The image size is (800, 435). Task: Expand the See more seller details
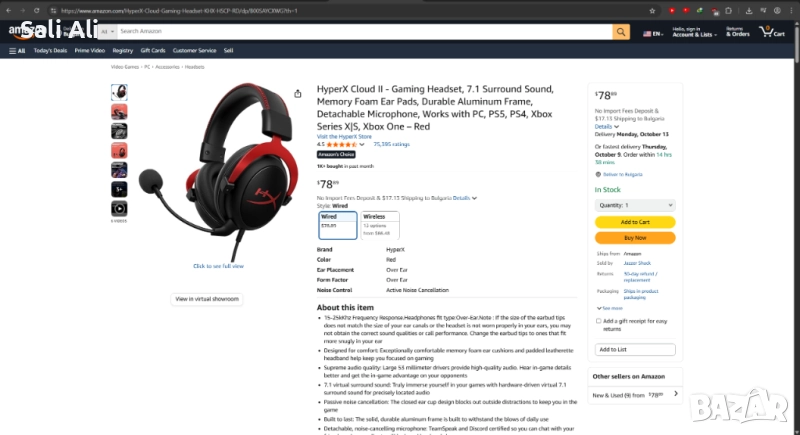tap(610, 308)
